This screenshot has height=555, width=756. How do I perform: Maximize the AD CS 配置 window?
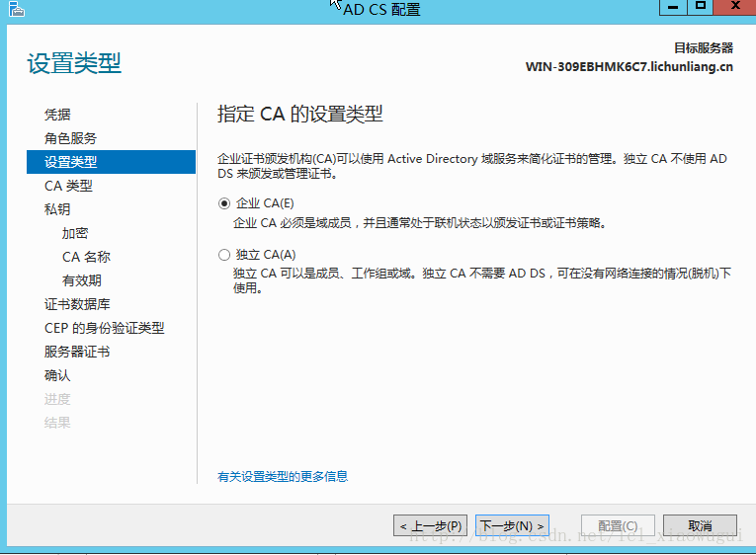[700, 6]
